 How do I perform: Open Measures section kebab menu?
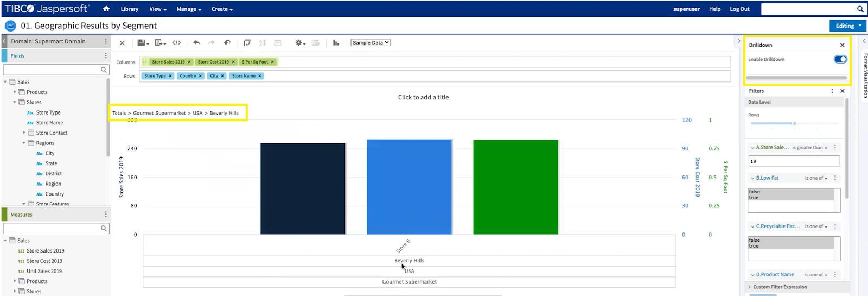pos(106,215)
